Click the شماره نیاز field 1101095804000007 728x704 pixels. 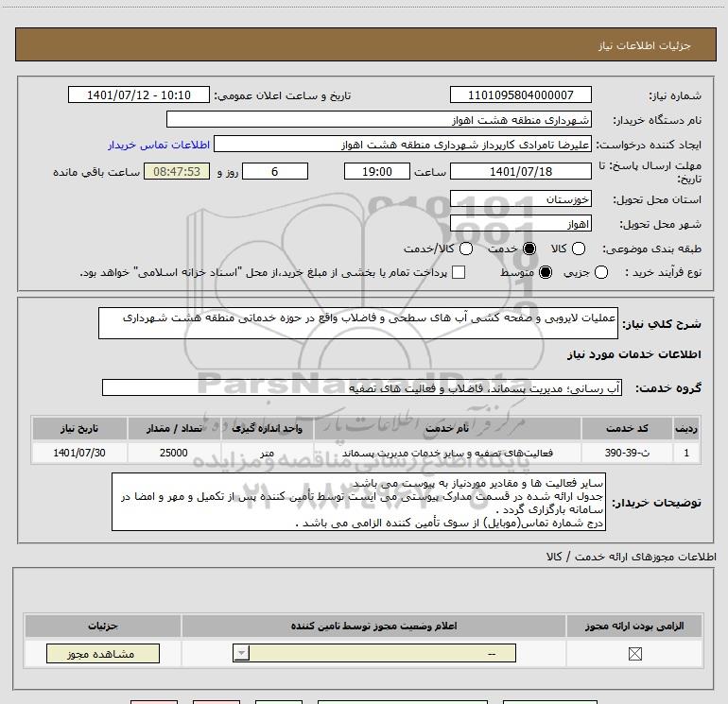coord(520,94)
